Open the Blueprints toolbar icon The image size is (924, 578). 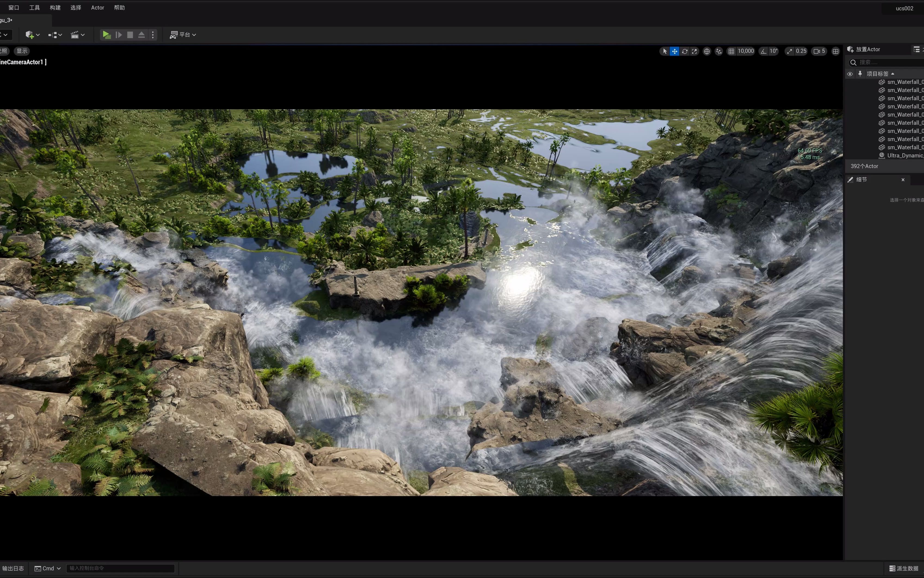[x=53, y=35]
